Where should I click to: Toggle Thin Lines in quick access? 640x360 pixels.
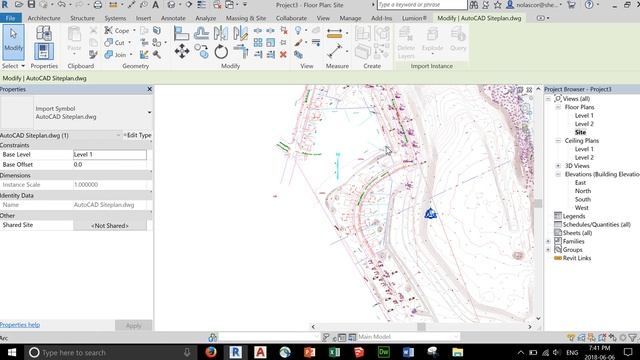[201, 5]
